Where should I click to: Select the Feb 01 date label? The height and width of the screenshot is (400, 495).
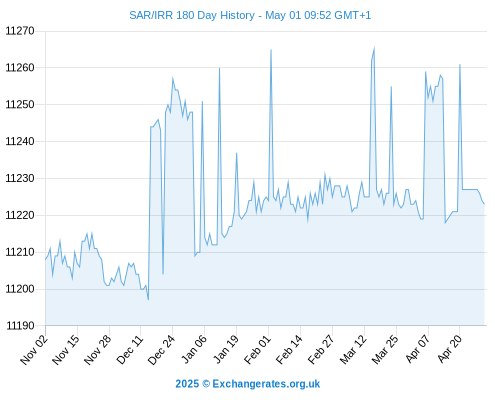point(257,349)
